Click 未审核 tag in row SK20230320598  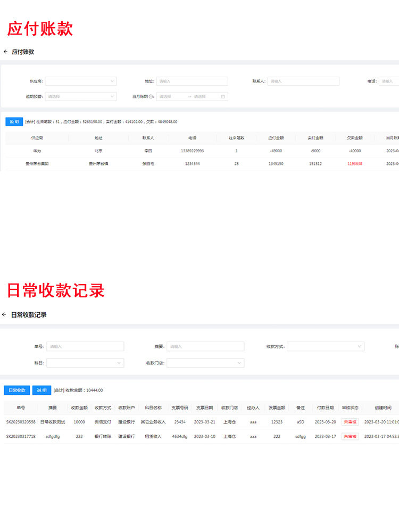pyautogui.click(x=350, y=422)
